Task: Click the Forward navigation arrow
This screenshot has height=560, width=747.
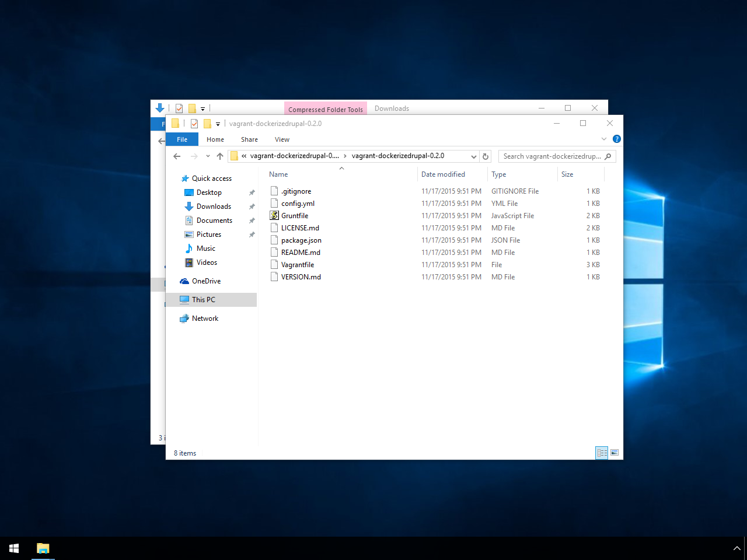Action: tap(194, 156)
